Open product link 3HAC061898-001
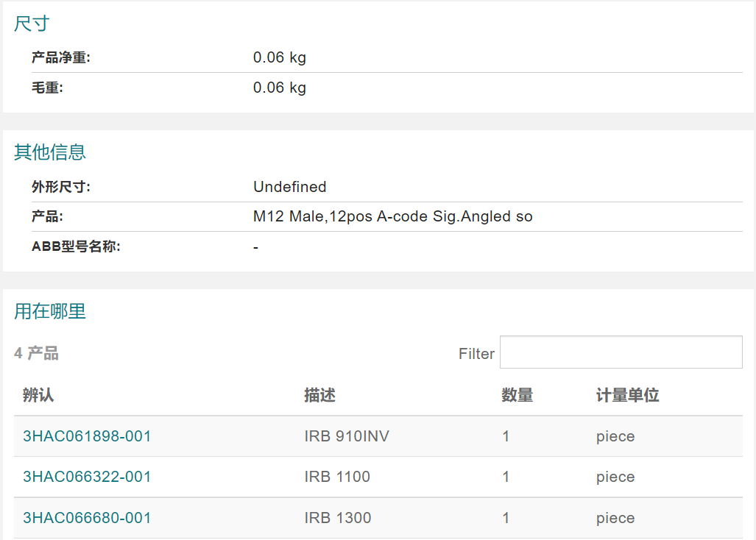 tap(87, 436)
